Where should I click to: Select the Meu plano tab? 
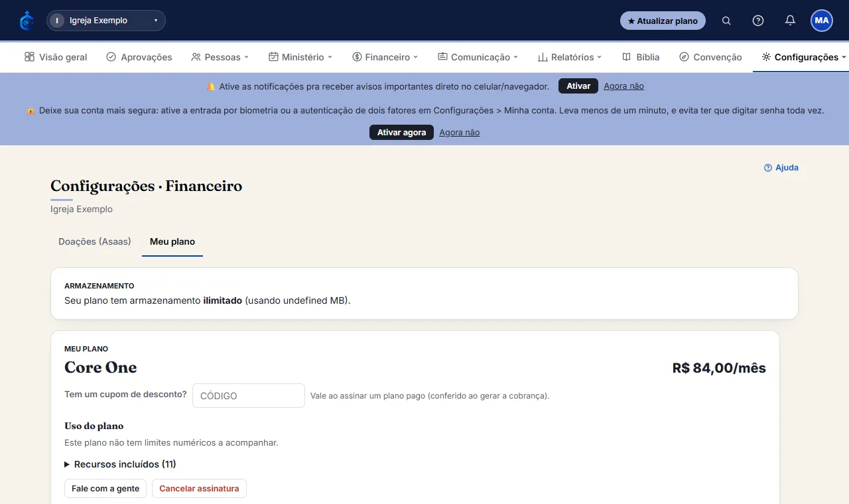[x=172, y=241]
